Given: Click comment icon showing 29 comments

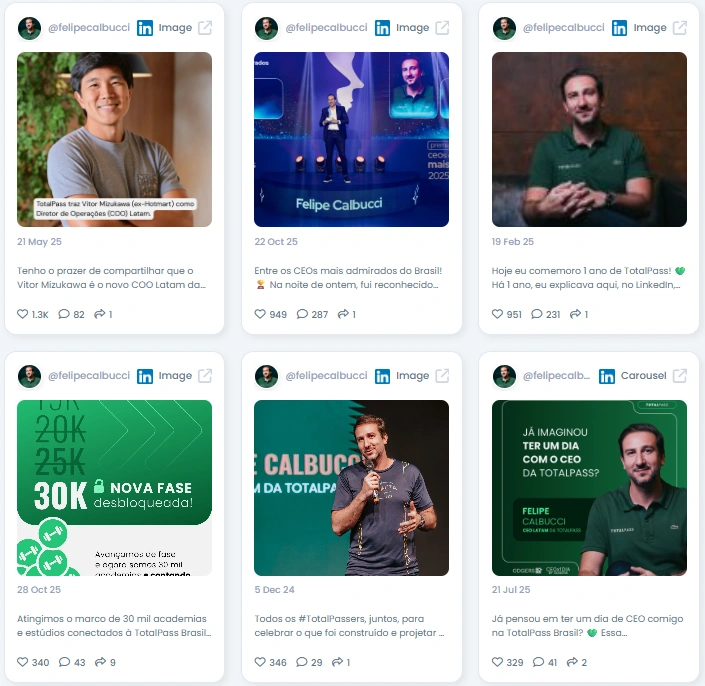Looking at the screenshot, I should coord(302,662).
